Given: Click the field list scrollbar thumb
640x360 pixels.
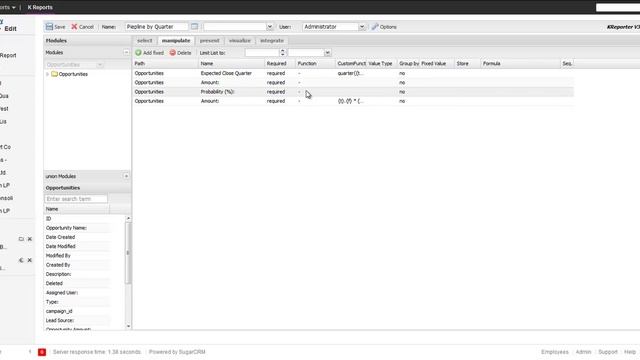Looking at the screenshot, I should (x=128, y=253).
